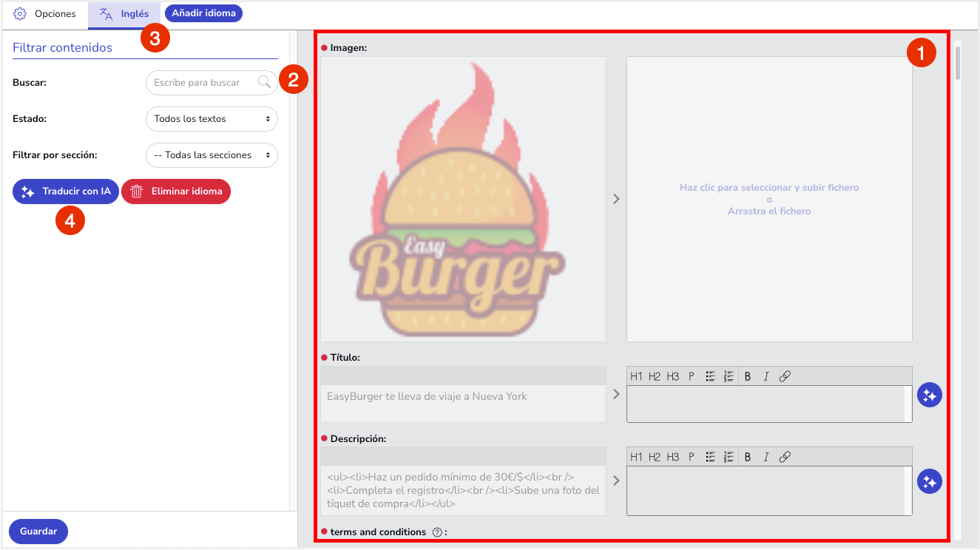Click the AI translate icon for Descripción
This screenshot has height=550, width=980.
click(930, 481)
